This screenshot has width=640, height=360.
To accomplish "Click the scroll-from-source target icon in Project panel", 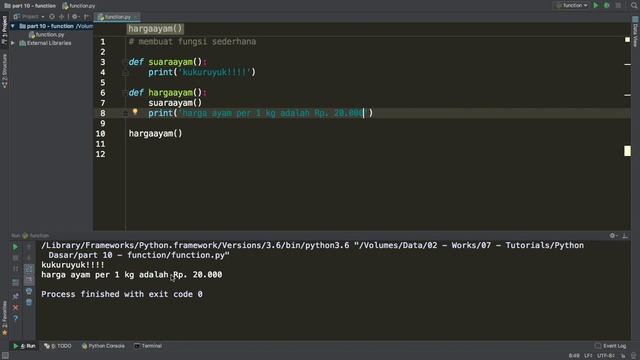I will pyautogui.click(x=52, y=17).
